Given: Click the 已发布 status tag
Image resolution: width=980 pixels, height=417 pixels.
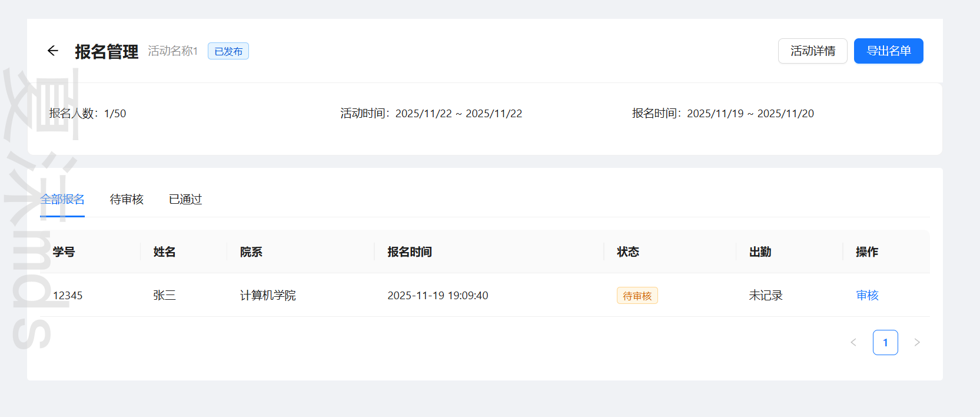Looking at the screenshot, I should [228, 51].
